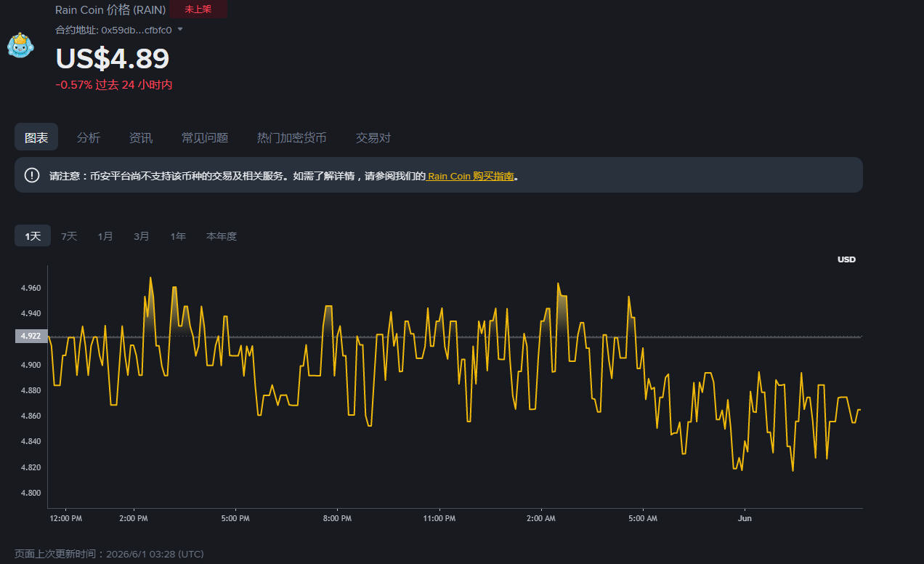Click the 2:00 PM time axis label

(133, 518)
